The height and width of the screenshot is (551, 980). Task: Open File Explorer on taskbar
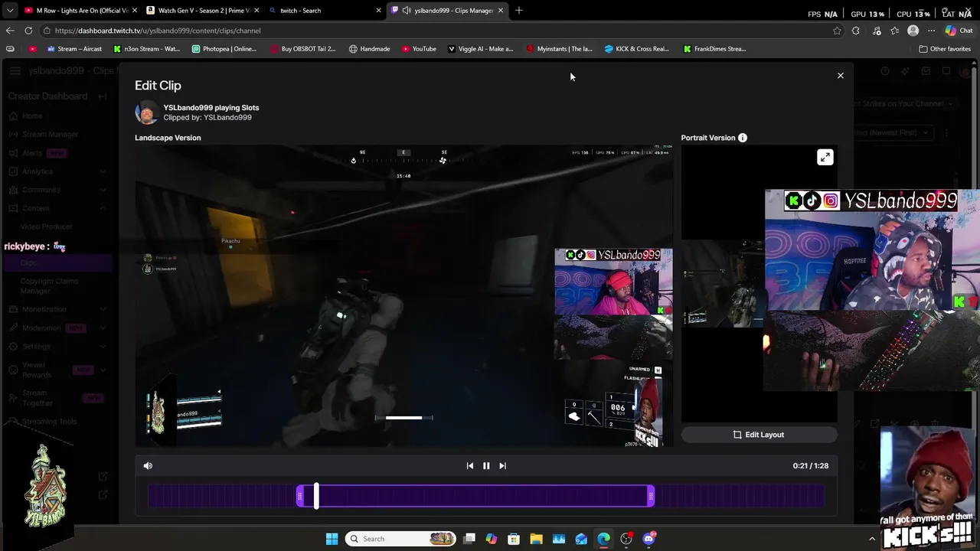click(x=536, y=539)
